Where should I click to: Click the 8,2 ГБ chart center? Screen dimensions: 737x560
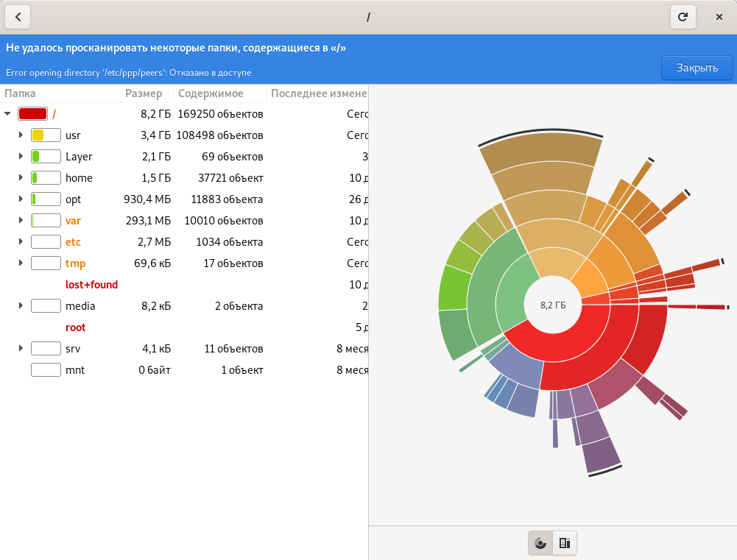point(553,305)
